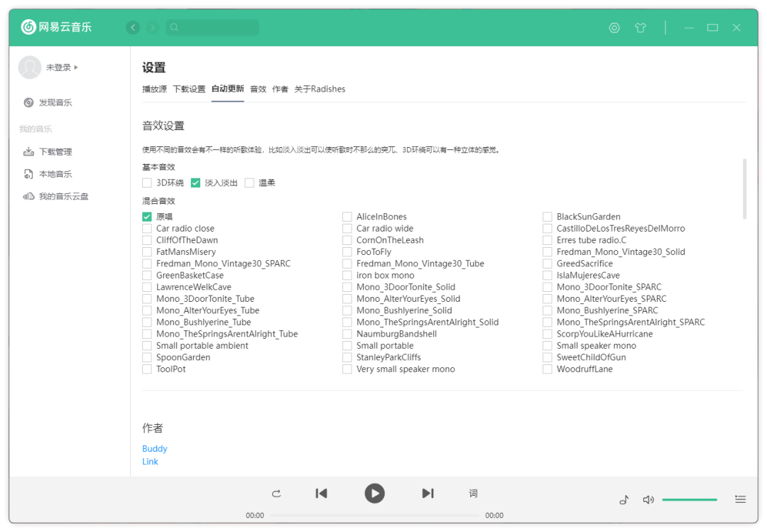Adjust the volume slider

coord(689,500)
